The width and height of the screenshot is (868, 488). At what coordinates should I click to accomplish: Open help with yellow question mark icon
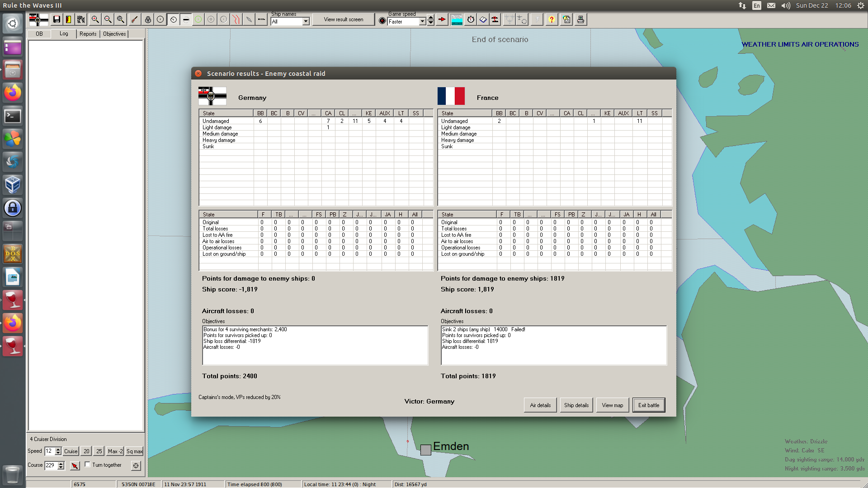click(552, 19)
